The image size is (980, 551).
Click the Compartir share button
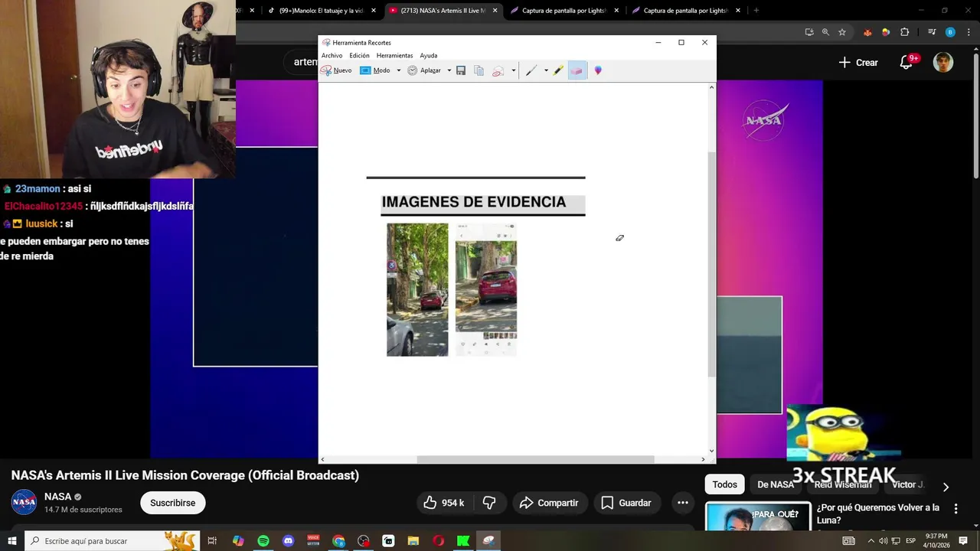point(549,503)
